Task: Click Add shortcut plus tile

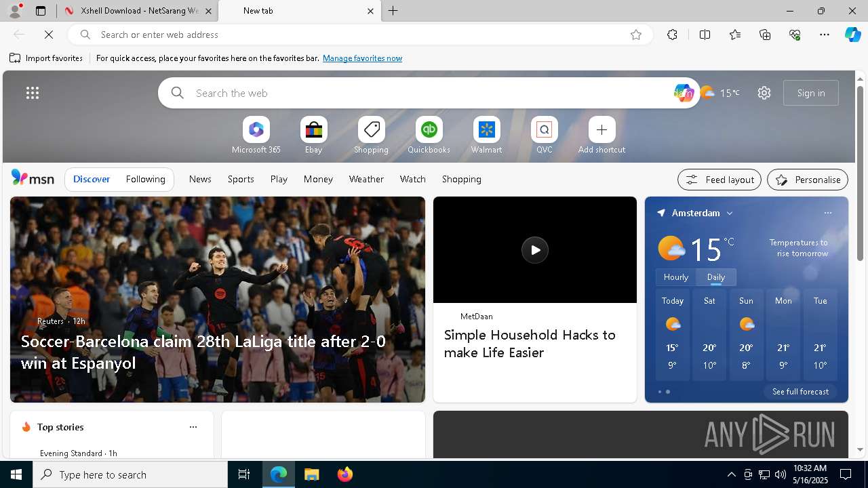Action: (x=601, y=136)
